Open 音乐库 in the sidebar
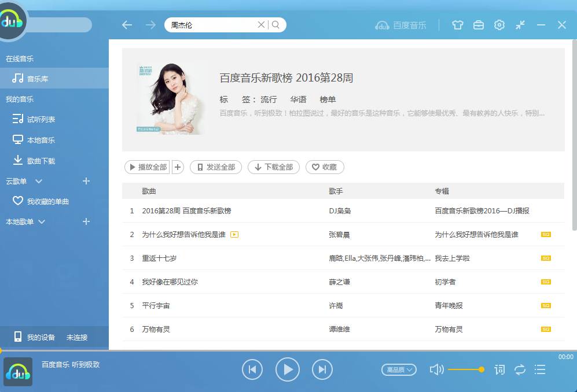The image size is (577, 392). pos(54,78)
